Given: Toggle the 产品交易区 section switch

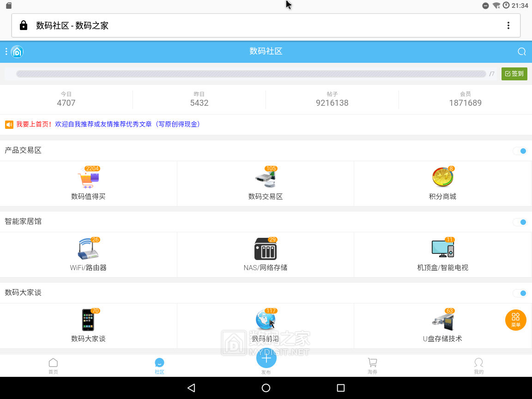Looking at the screenshot, I should pyautogui.click(x=520, y=151).
